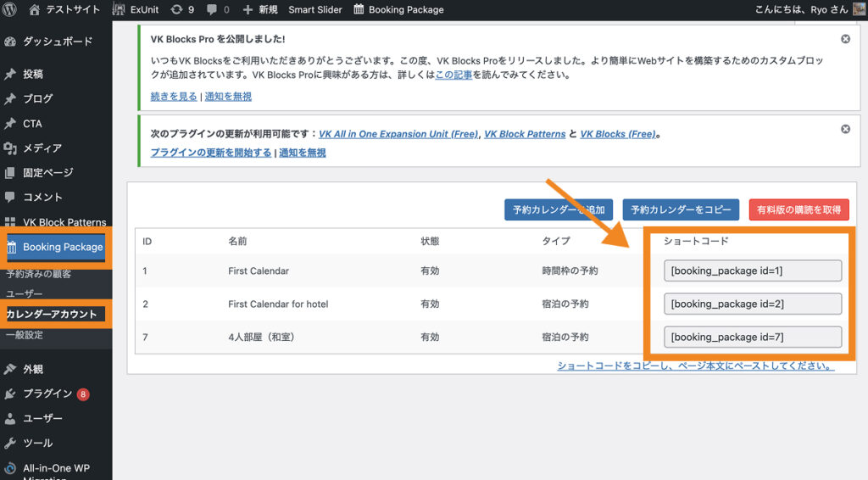Open the プラグイン menu with 8 badge
Viewport: 868px width, 480px height.
coord(47,393)
